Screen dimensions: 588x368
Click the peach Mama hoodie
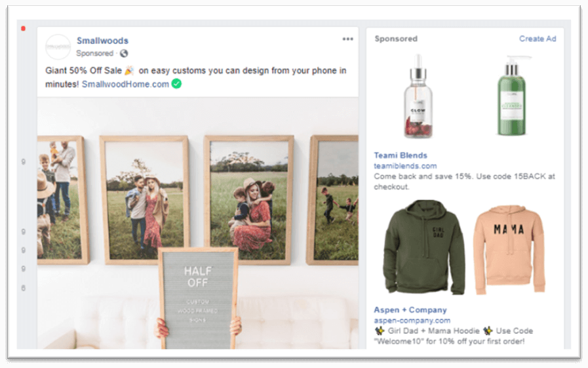[x=509, y=249]
